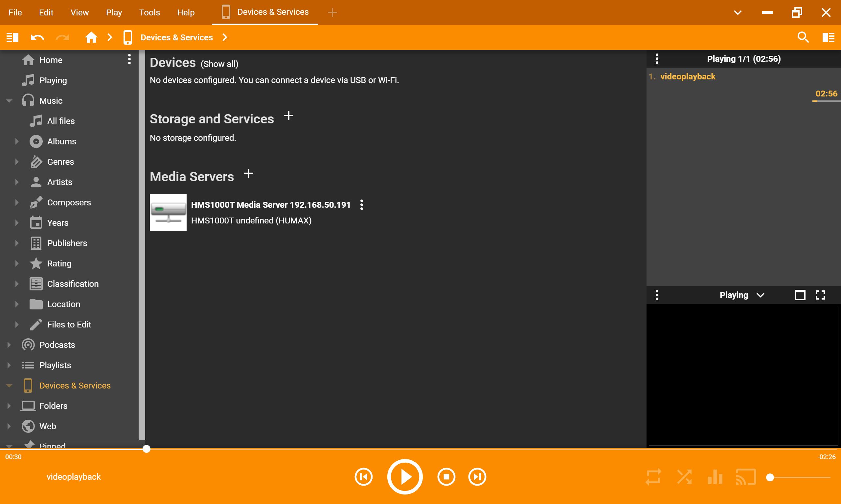Viewport: 841px width, 504px height.
Task: Open the equalizer bars icon
Action: point(715,477)
